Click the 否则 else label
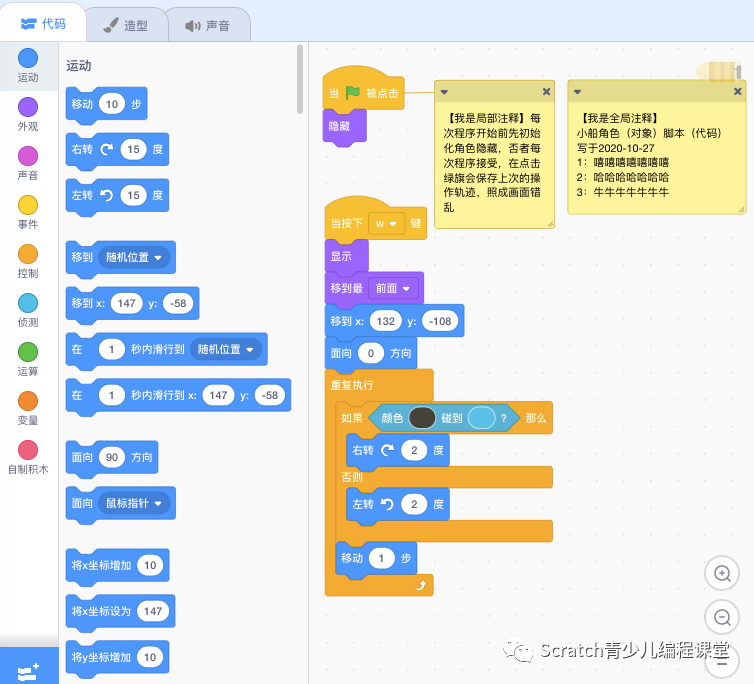 pos(352,477)
